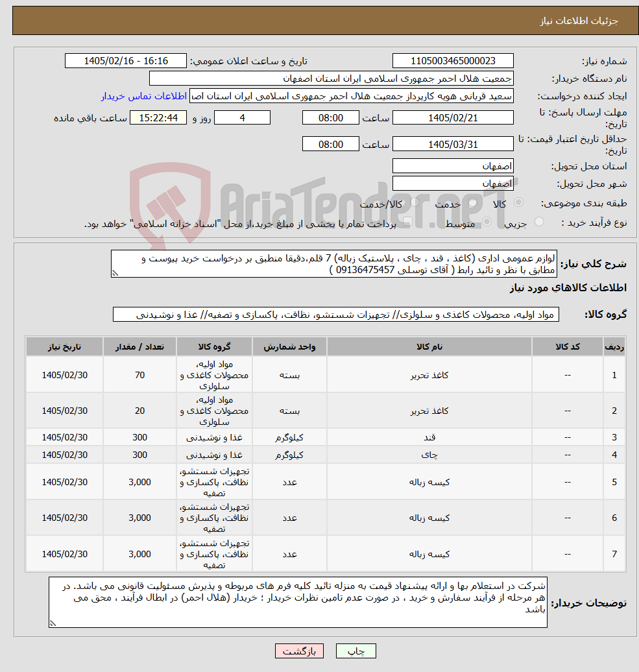Image resolution: width=639 pixels, height=672 pixels.
Task: Click کیسه زباله in row 7
Action: click(x=429, y=554)
